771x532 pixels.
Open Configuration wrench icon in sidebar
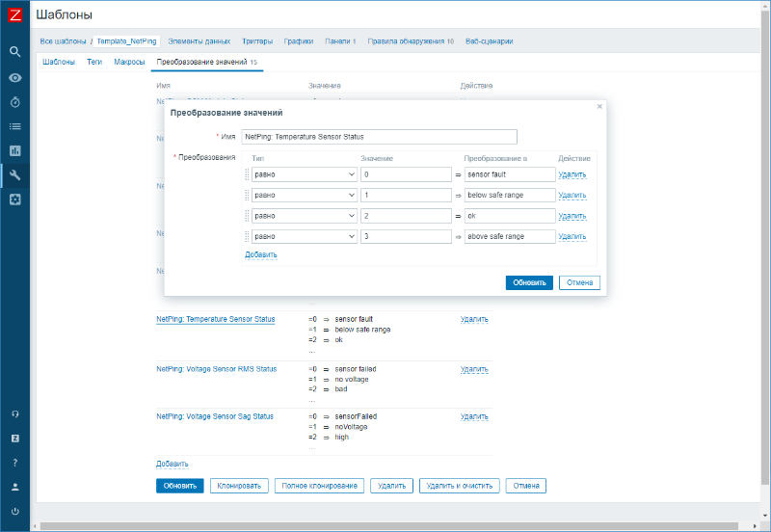pyautogui.click(x=14, y=175)
